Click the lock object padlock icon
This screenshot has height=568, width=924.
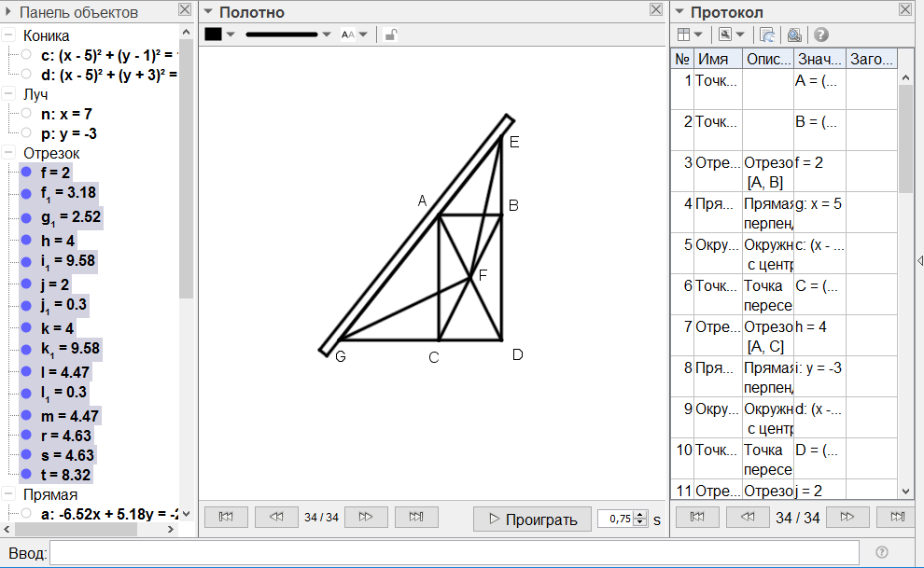click(391, 35)
